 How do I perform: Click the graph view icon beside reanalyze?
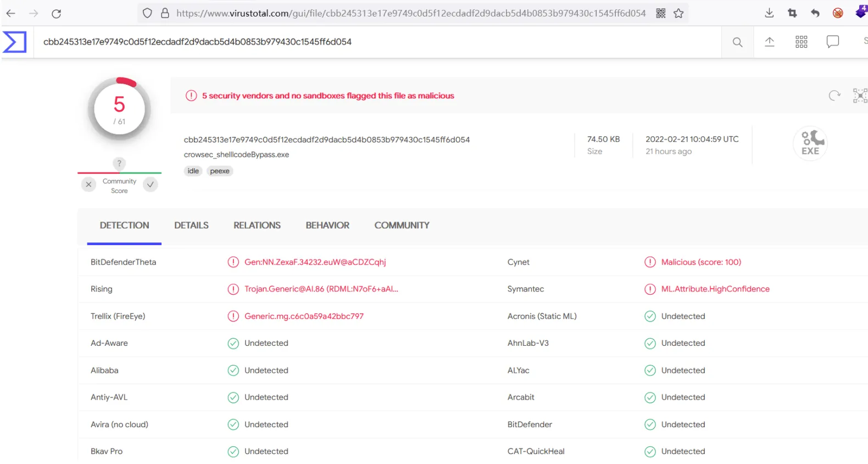(x=860, y=96)
